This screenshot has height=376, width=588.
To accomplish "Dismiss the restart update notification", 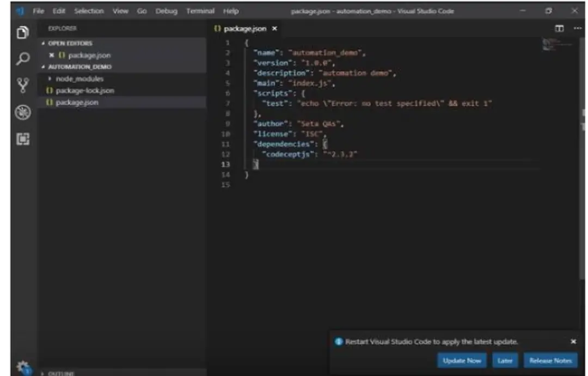I will click(573, 341).
